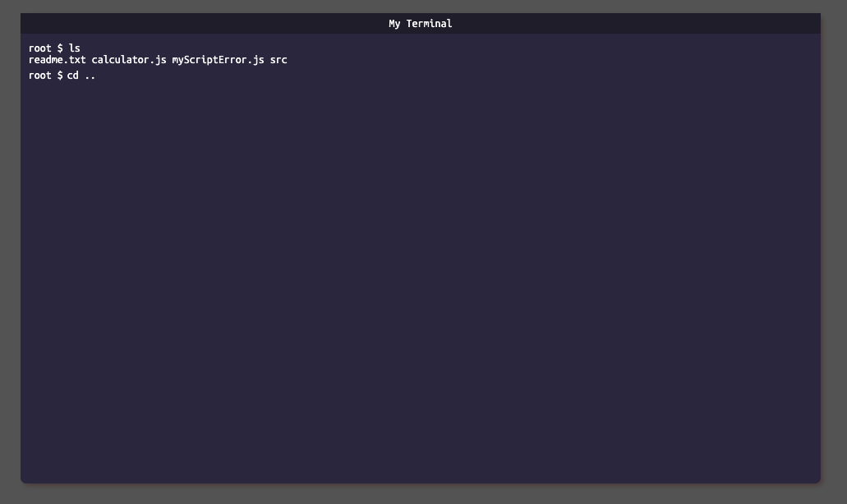Click the My Terminal title bar

pos(420,23)
